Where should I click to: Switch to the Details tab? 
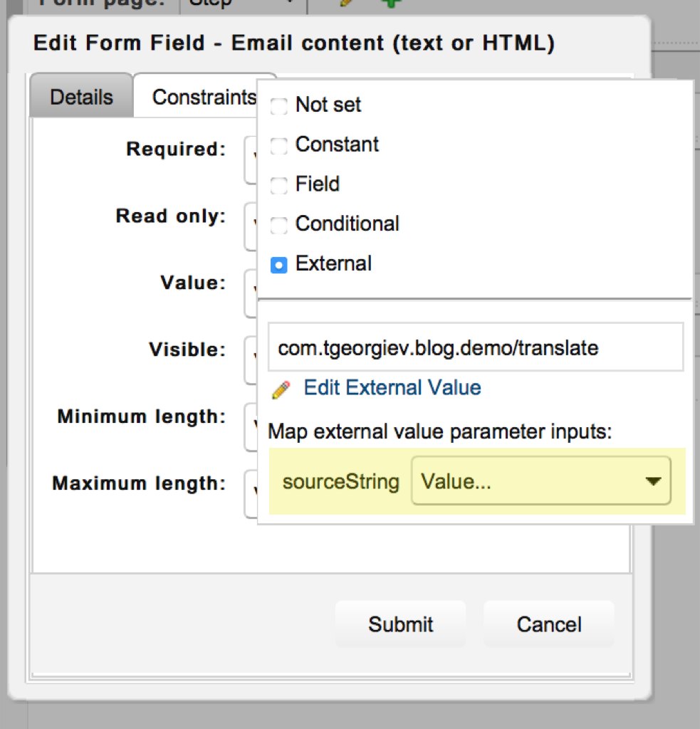click(81, 97)
